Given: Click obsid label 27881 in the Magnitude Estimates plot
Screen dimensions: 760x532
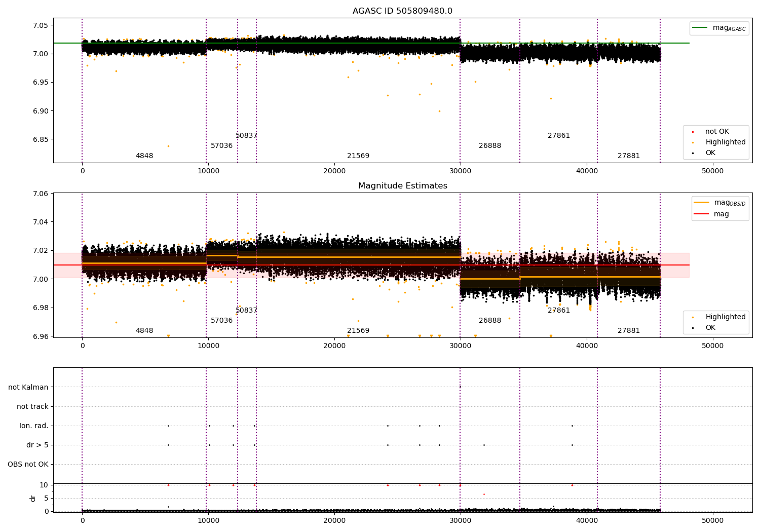Looking at the screenshot, I should pyautogui.click(x=629, y=331).
